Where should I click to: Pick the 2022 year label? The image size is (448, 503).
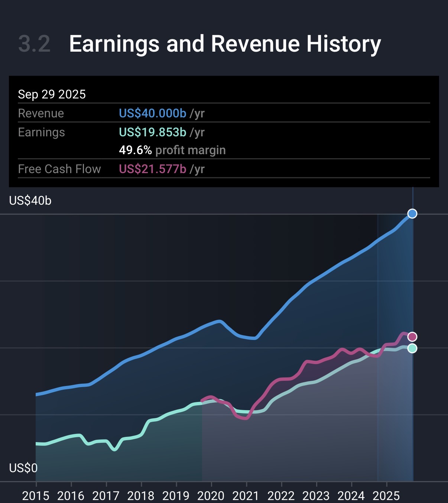tap(281, 496)
